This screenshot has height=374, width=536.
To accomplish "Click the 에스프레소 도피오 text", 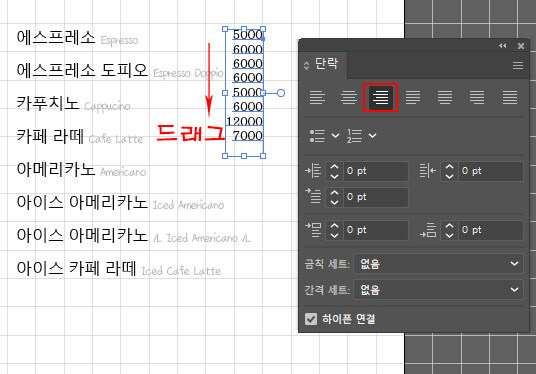I will (82, 70).
